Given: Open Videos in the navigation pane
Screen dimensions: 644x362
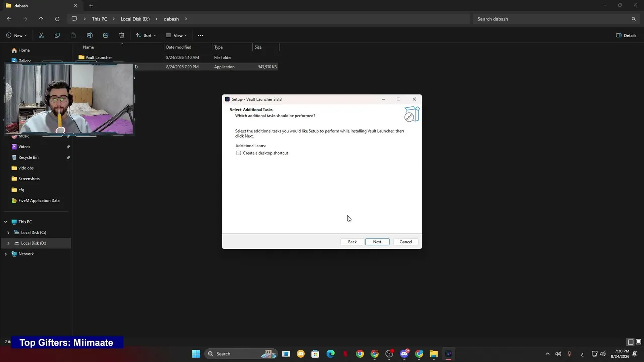Looking at the screenshot, I should [x=24, y=147].
